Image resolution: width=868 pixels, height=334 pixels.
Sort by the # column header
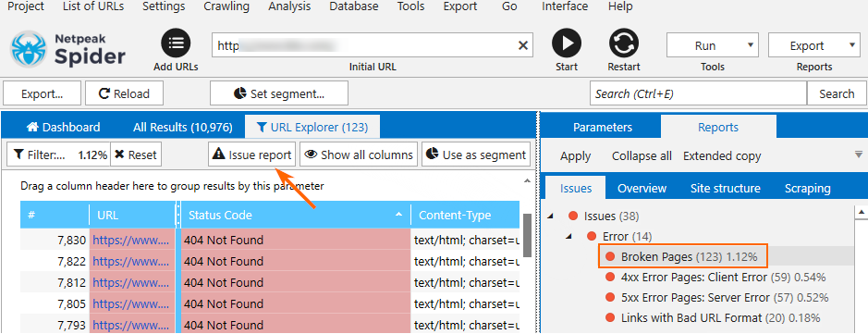coord(55,216)
